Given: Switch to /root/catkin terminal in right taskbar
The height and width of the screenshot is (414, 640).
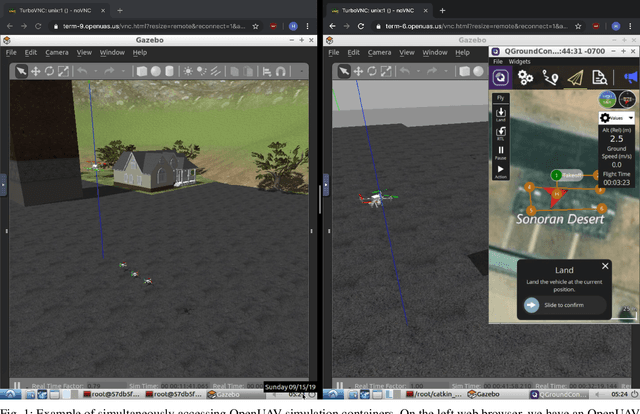Looking at the screenshot, I should coord(434,394).
